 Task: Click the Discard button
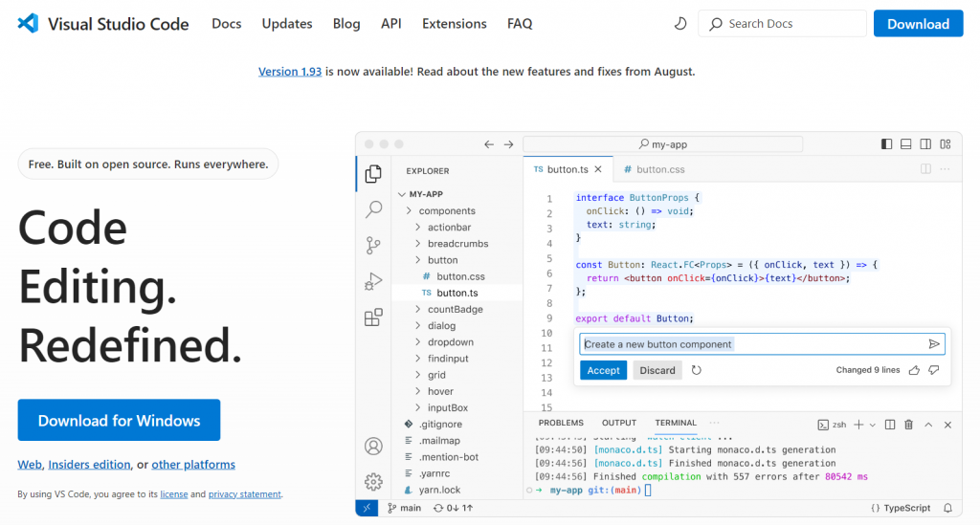coord(657,370)
